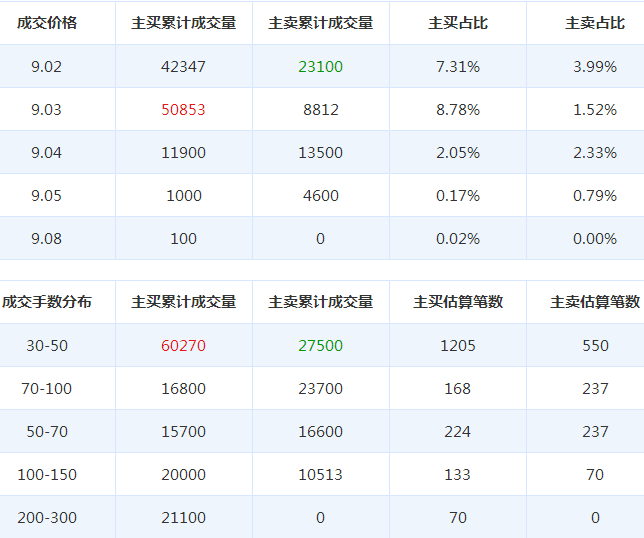Click the buy ratio 0.17%

click(x=458, y=195)
